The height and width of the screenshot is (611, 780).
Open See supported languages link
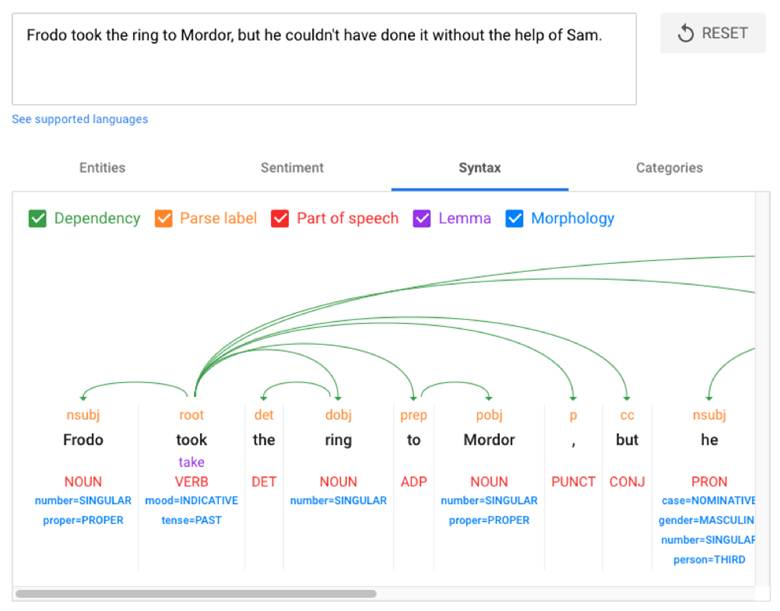[80, 119]
